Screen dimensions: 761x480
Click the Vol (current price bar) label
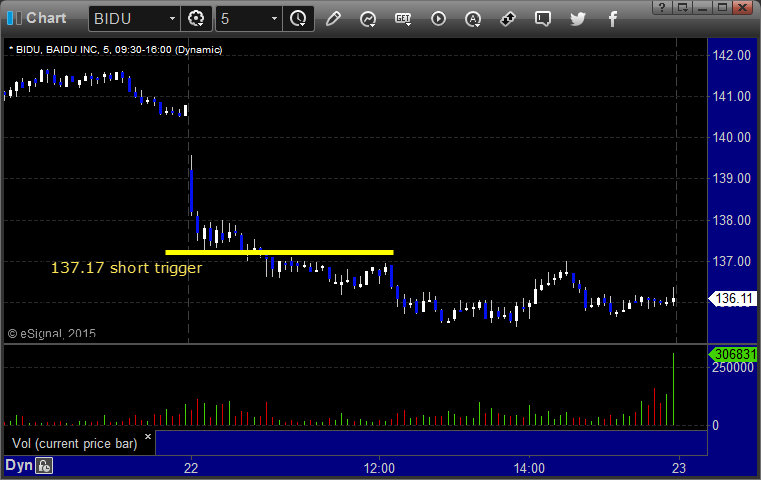pyautogui.click(x=75, y=443)
